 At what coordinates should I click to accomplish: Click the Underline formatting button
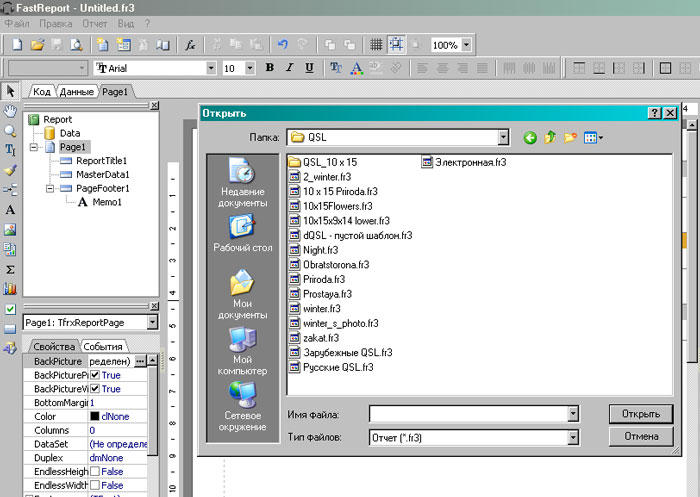pos(309,67)
